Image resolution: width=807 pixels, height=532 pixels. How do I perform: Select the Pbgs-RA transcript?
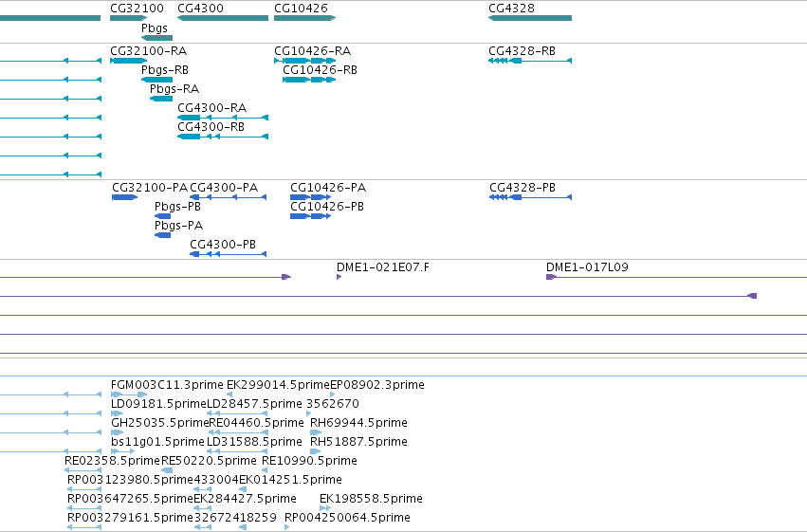coord(161,99)
